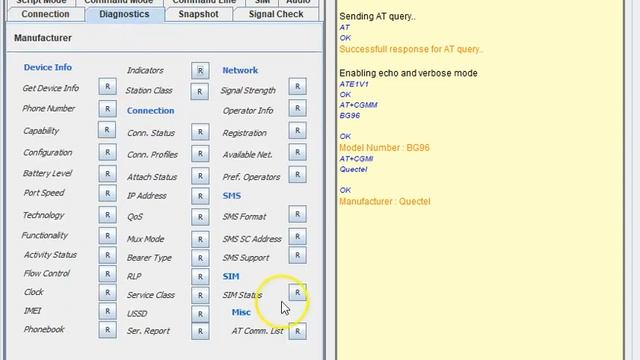Click the SMS SC Address R button
Image resolution: width=640 pixels, height=360 pixels.
[x=297, y=237]
